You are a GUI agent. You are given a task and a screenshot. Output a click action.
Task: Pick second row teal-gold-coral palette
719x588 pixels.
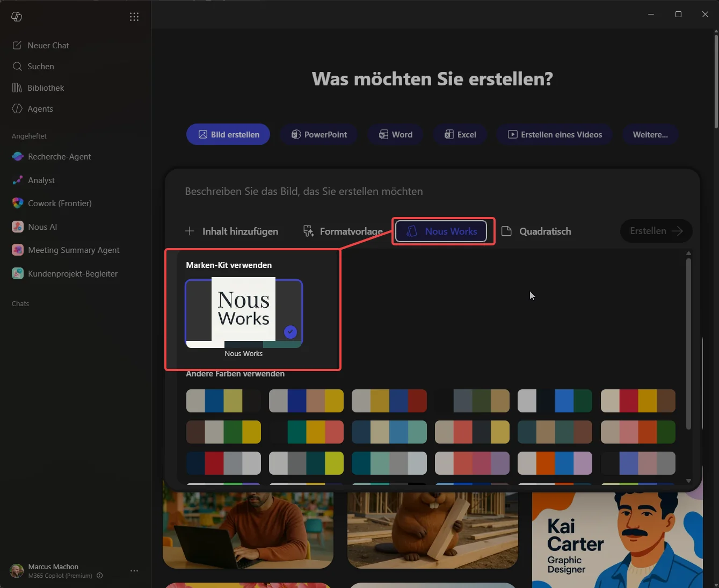click(306, 432)
